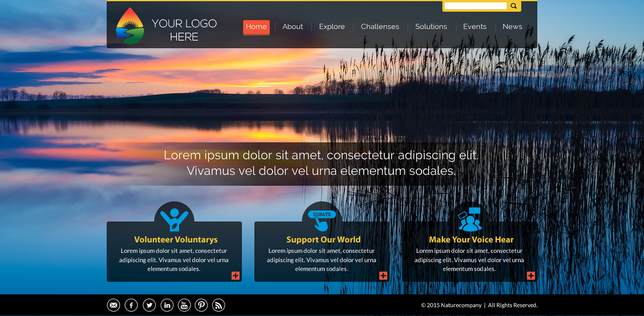Expand the Volunteer Voluntarys card plus button
The height and width of the screenshot is (316, 644).
235,276
